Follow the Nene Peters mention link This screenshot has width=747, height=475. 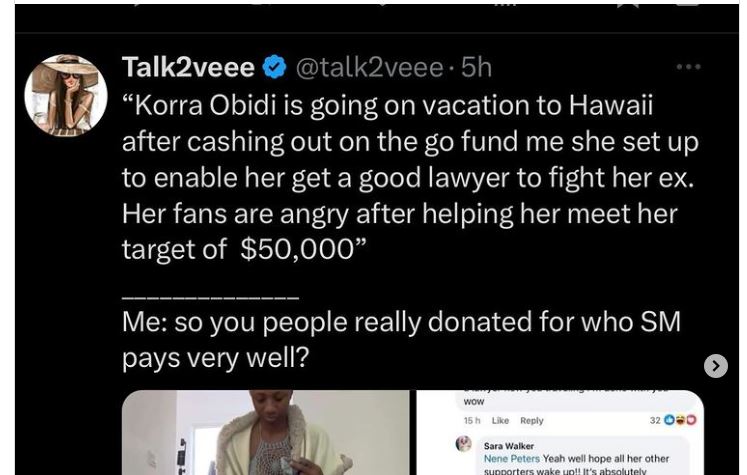click(x=512, y=459)
